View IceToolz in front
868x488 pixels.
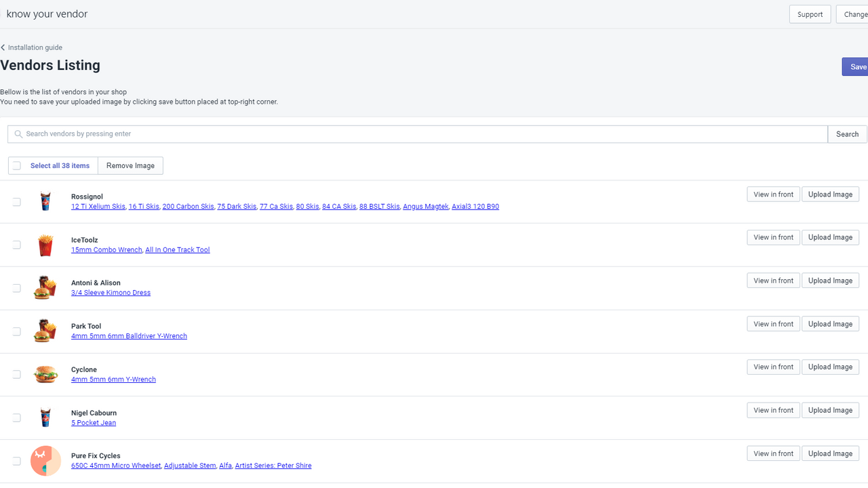[x=773, y=237]
